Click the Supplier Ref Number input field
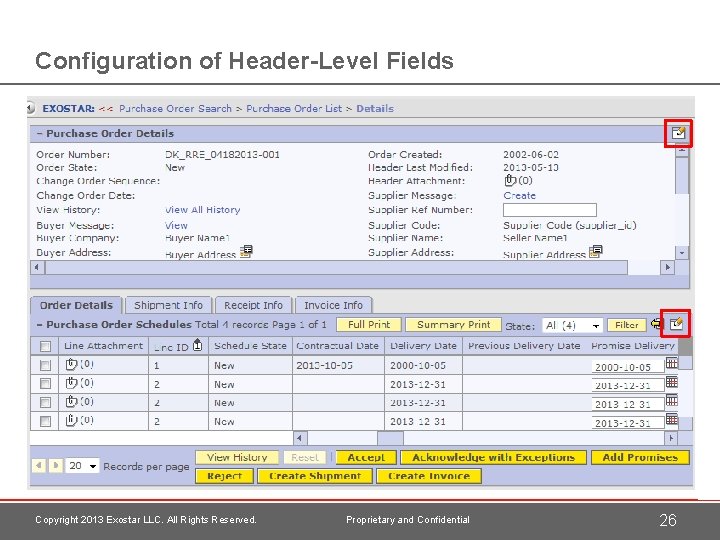 pos(550,210)
